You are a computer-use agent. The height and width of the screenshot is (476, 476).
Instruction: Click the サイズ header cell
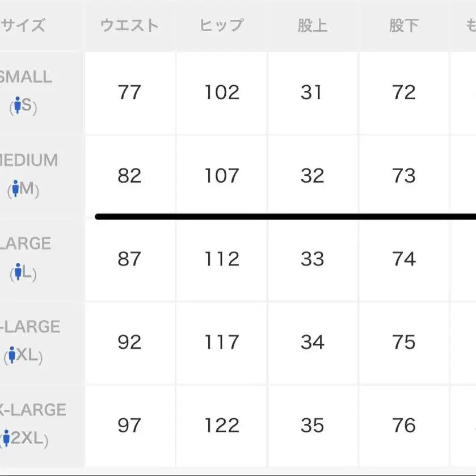(x=23, y=26)
